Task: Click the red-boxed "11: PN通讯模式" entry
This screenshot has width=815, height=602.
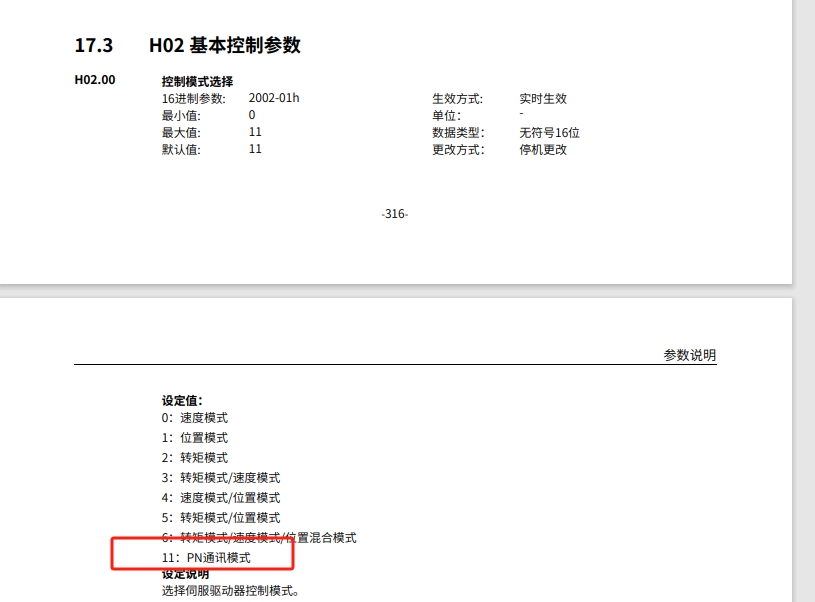Action: (x=206, y=557)
